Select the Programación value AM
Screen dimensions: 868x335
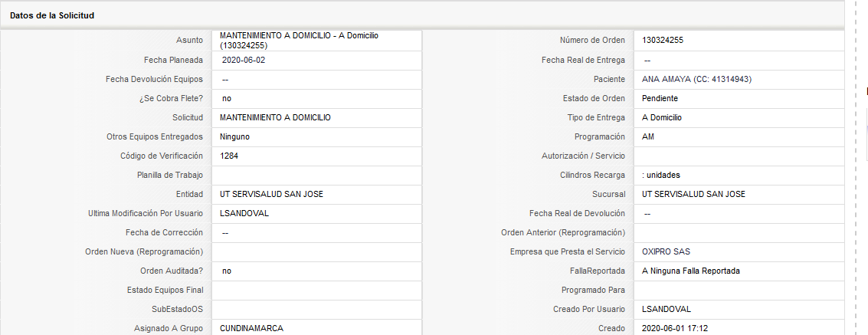coord(648,136)
